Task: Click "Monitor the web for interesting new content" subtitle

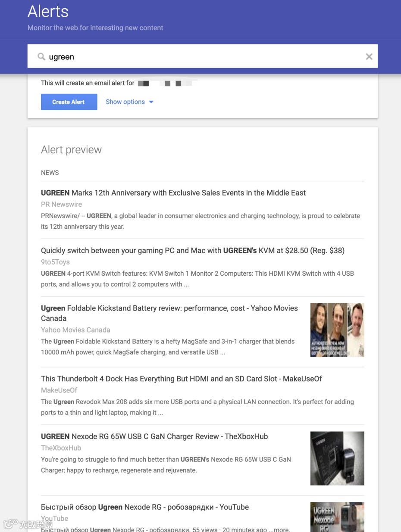Action: pyautogui.click(x=95, y=28)
